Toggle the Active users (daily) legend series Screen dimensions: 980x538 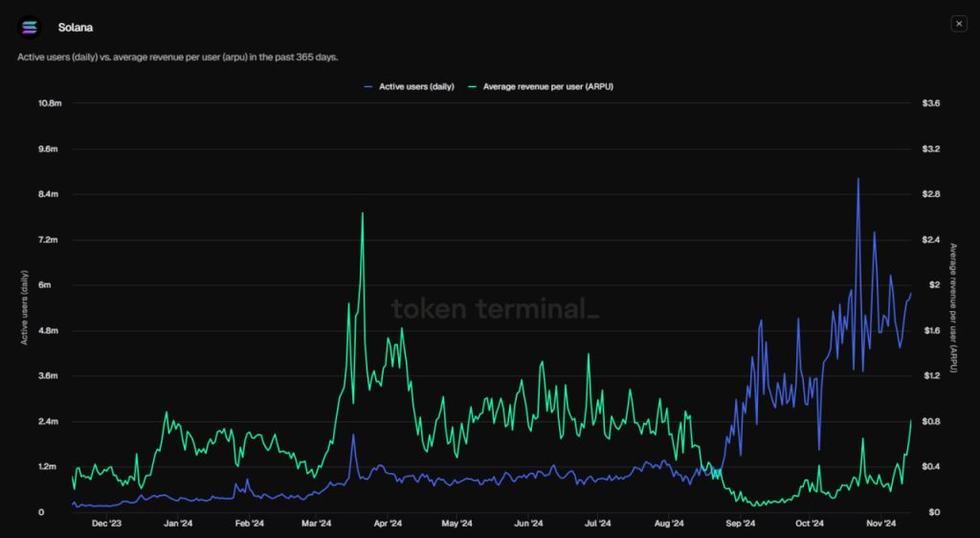coord(410,87)
